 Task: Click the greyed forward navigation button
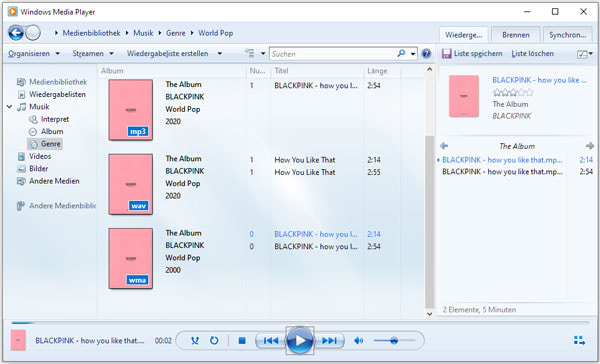[33, 33]
